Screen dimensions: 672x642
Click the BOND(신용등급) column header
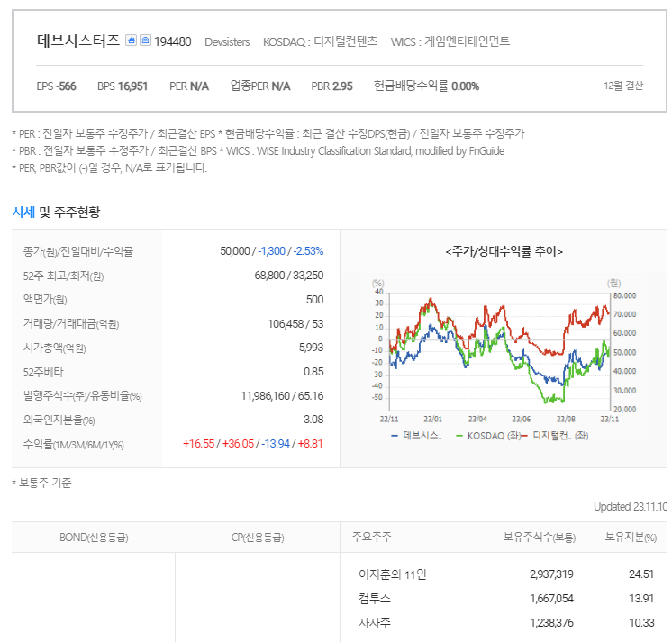coord(94,537)
